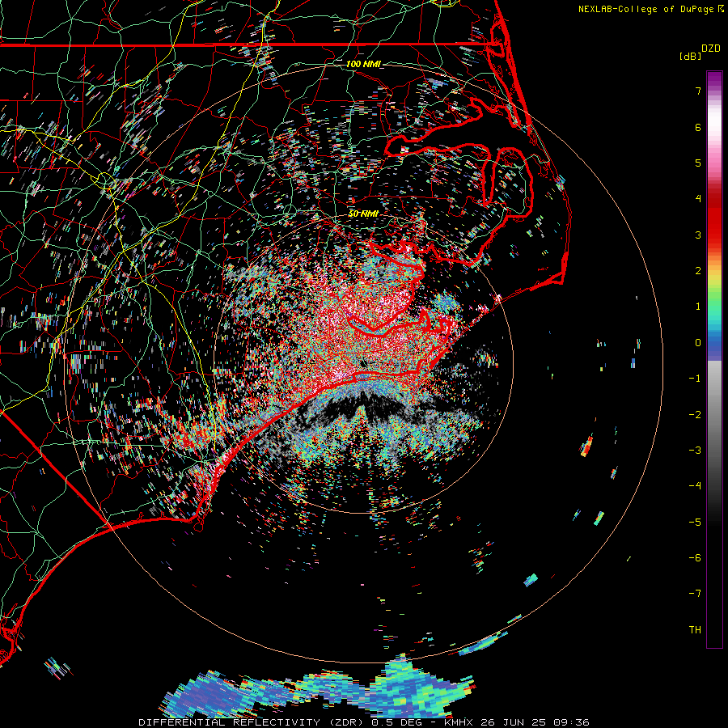Image resolution: width=728 pixels, height=728 pixels.
Task: Click the 0 value on the color scale
Action: pyautogui.click(x=698, y=343)
